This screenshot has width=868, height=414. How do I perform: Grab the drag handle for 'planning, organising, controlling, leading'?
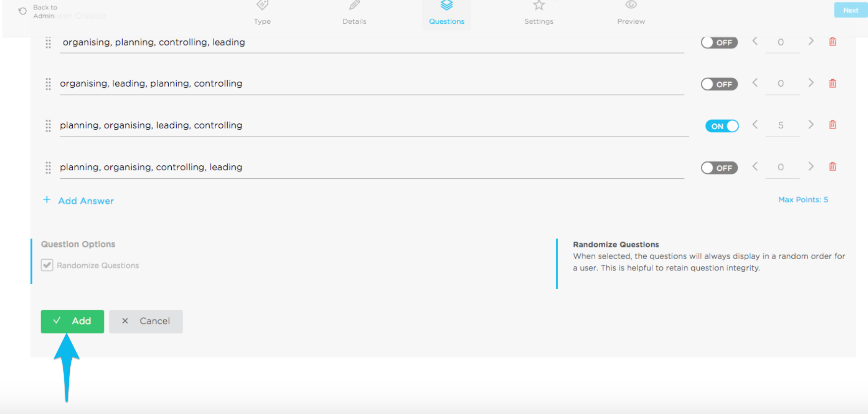48,167
